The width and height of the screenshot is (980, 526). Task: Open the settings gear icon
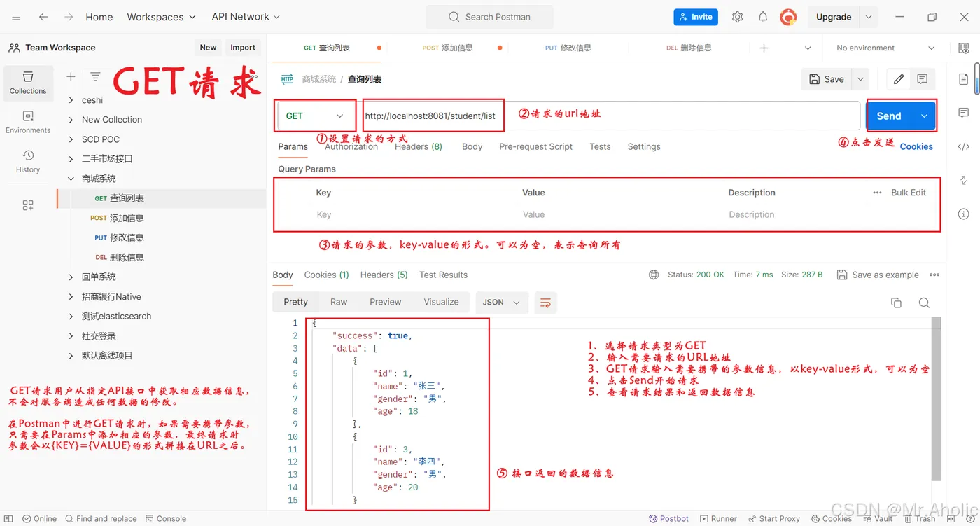click(737, 17)
